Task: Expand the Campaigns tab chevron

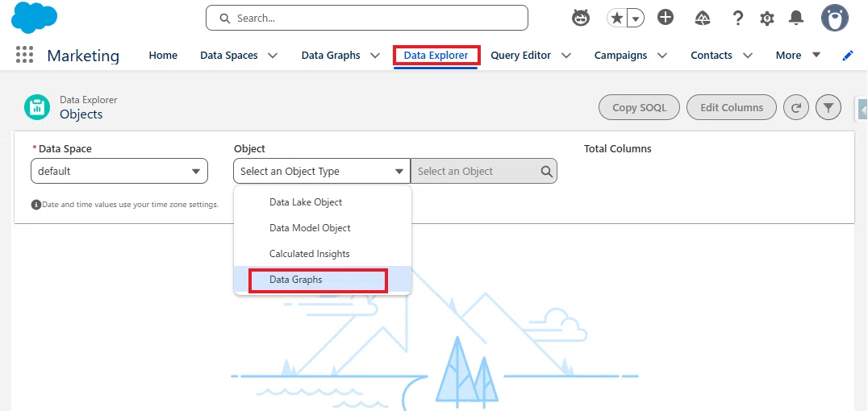Action: click(x=662, y=56)
